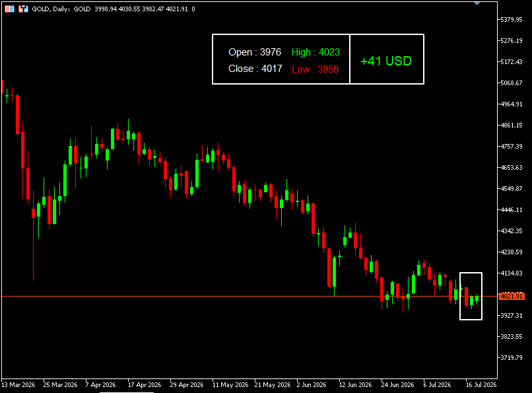Image resolution: width=532 pixels, height=393 pixels.
Task: Click the "13 Mar 2026" date on time axis
Action: 18,385
